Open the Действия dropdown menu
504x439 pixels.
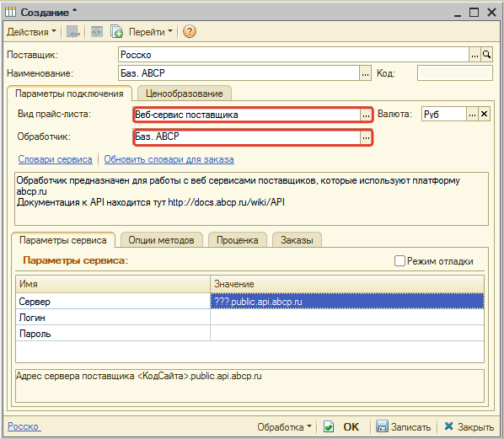pos(31,32)
